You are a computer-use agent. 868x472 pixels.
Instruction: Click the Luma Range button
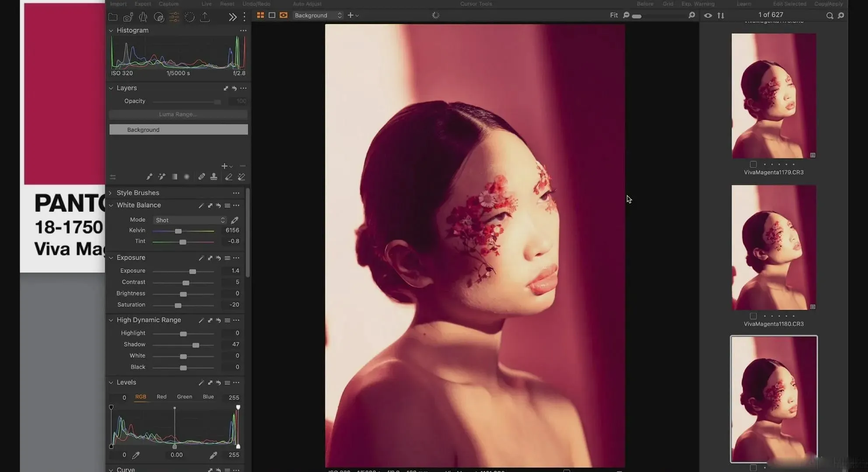pos(178,115)
